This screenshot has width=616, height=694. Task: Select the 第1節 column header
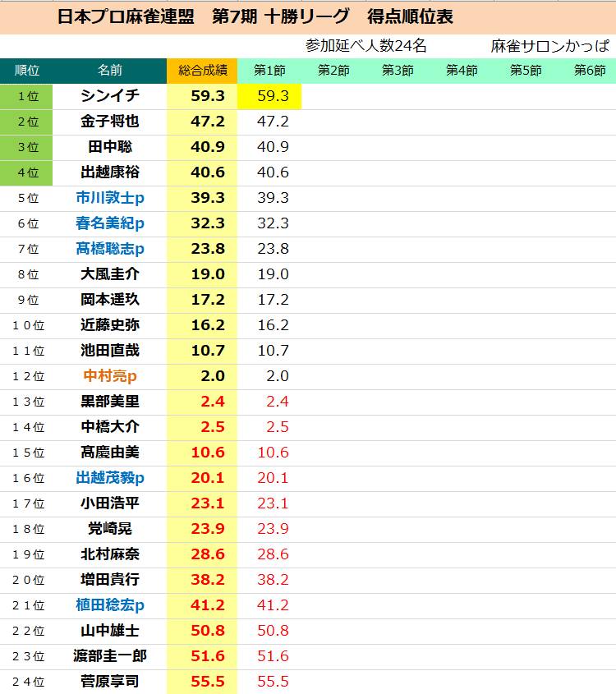pos(269,71)
